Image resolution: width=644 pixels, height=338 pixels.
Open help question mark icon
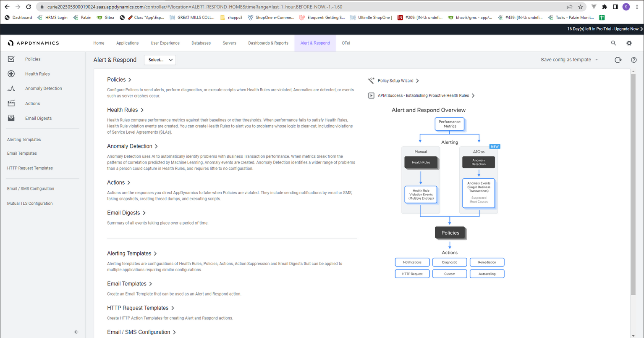point(634,60)
